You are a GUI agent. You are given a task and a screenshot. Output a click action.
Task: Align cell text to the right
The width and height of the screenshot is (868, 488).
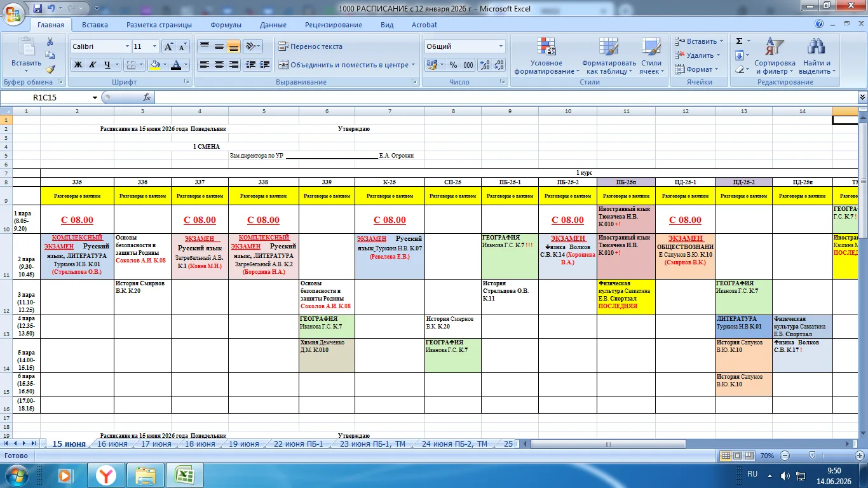[x=233, y=65]
